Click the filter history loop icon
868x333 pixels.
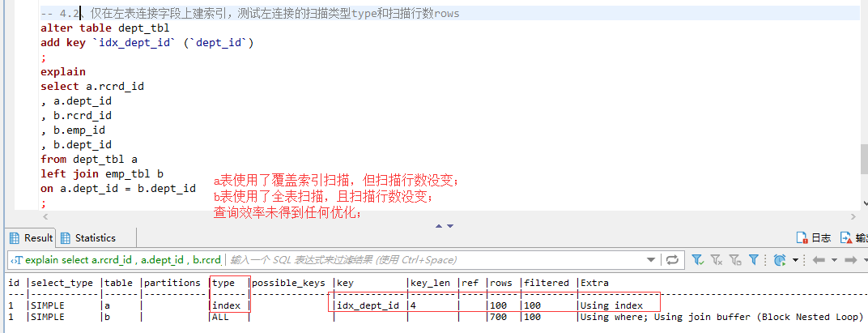coord(672,259)
